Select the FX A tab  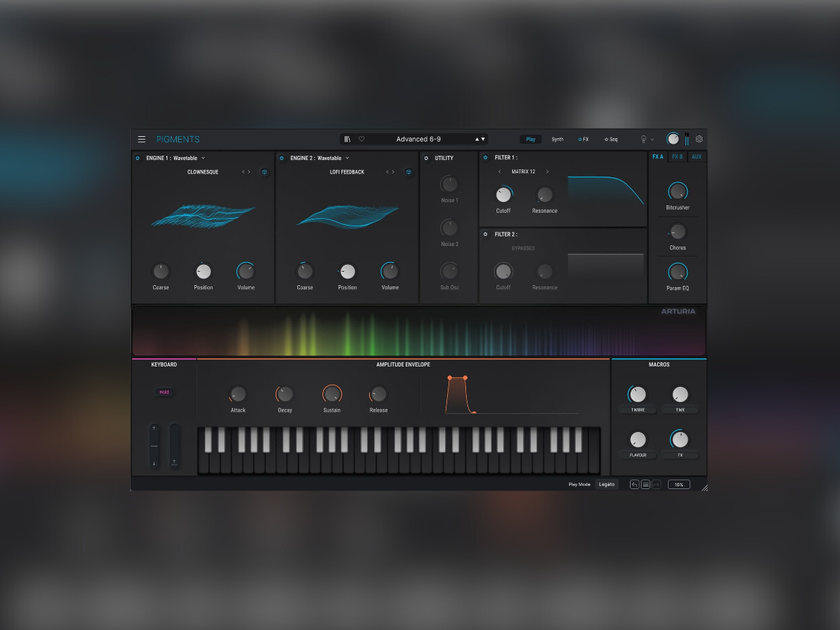pos(658,157)
